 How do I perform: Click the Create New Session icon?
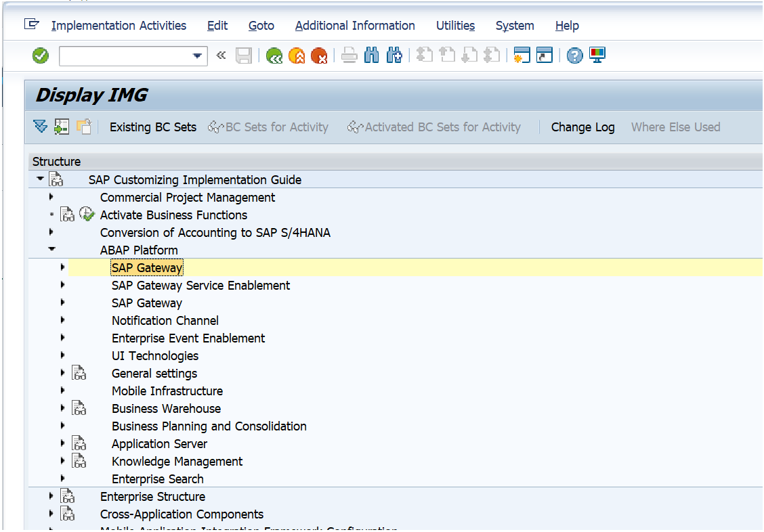[522, 55]
